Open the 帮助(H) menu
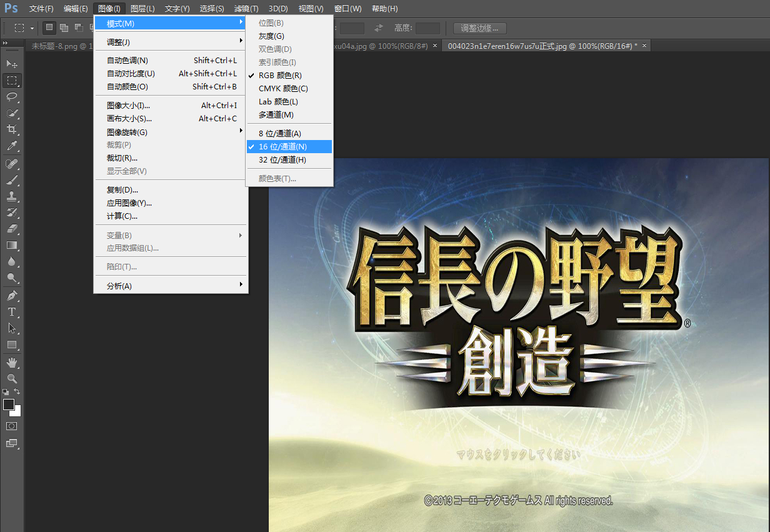The height and width of the screenshot is (532, 770). 384,9
